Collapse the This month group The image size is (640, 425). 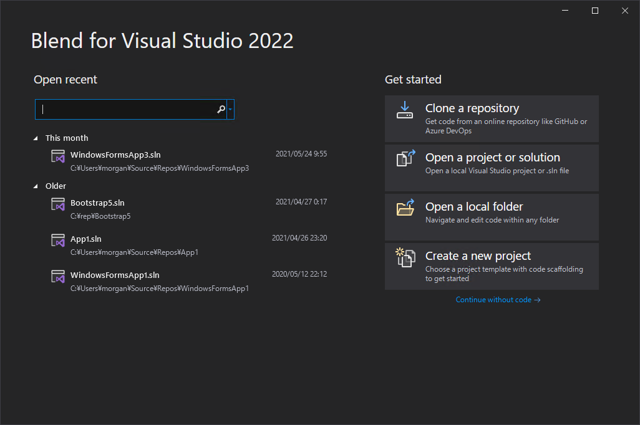37,138
